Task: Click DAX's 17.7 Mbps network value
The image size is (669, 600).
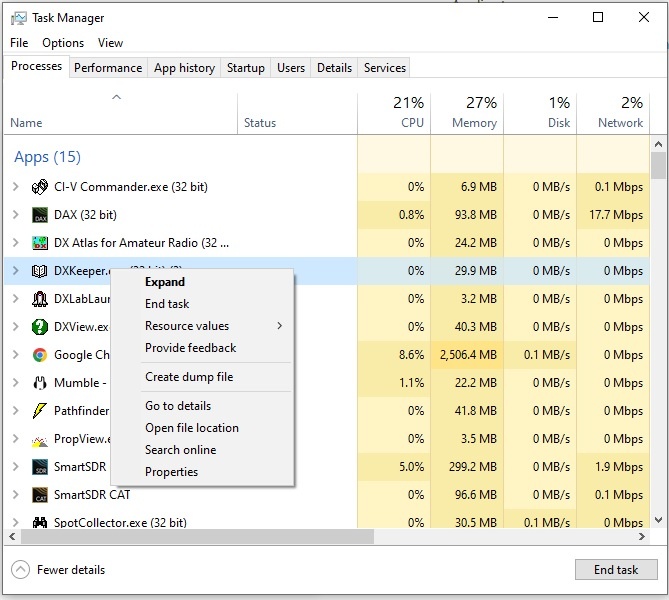Action: 616,215
